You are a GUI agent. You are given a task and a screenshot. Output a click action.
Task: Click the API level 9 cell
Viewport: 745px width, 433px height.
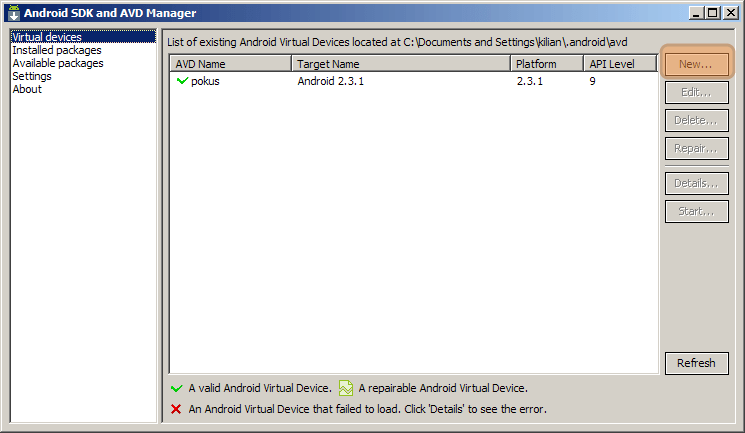pyautogui.click(x=592, y=81)
